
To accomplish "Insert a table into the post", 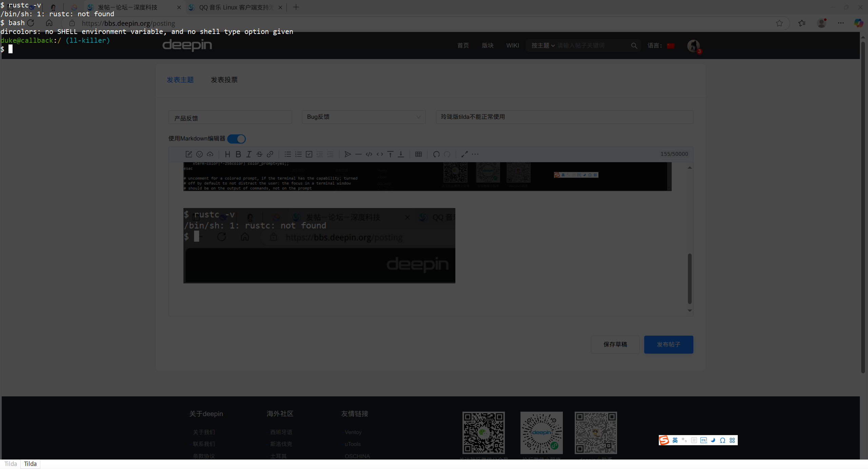I will (418, 154).
